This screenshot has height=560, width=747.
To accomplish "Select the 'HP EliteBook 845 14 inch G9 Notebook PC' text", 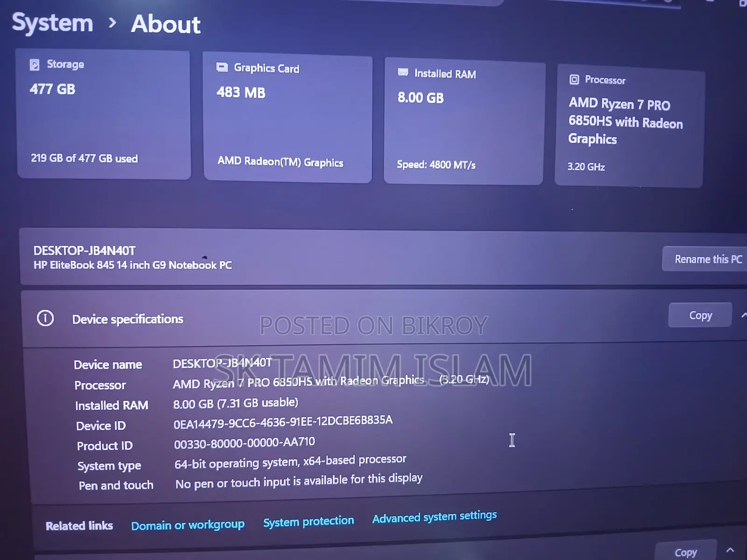I will click(133, 265).
